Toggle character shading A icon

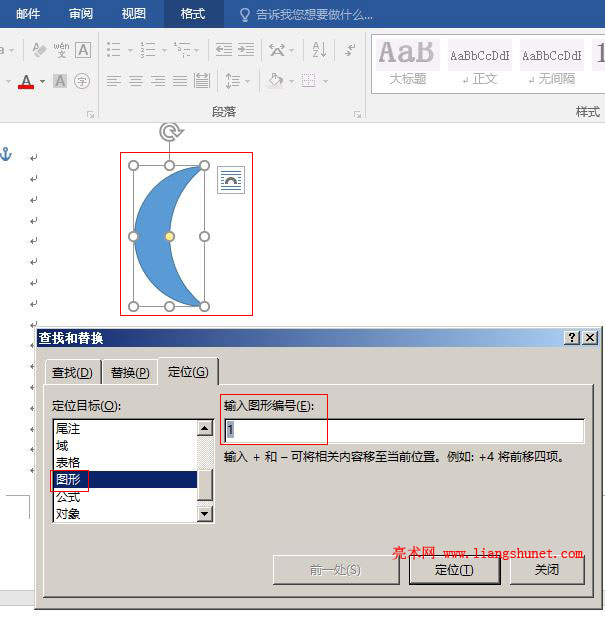tap(60, 81)
